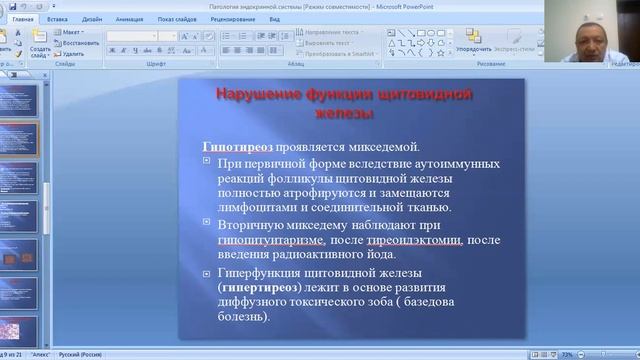Clear all formatting with the eraser icon
Viewport: 640px width, 360px height.
(209, 36)
